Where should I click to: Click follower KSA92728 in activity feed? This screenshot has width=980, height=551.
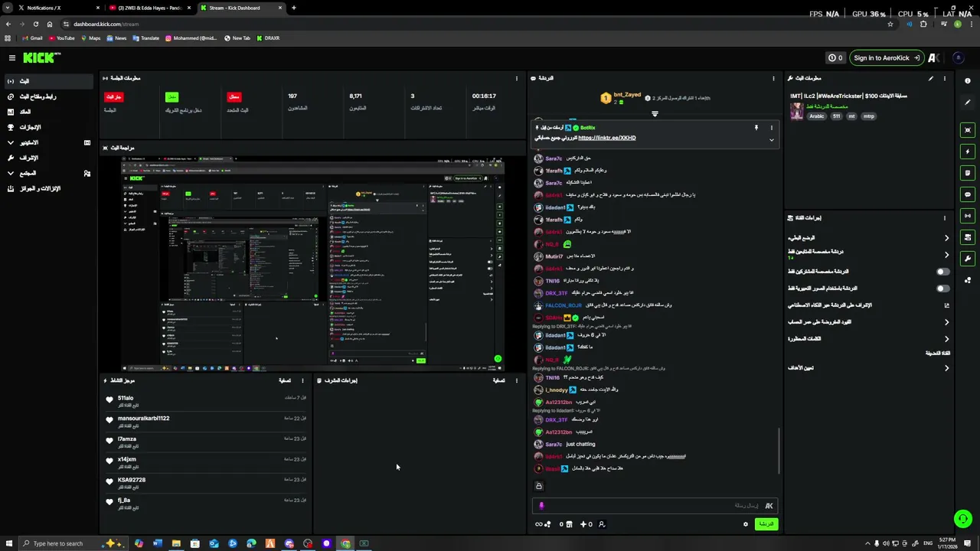[x=132, y=480]
